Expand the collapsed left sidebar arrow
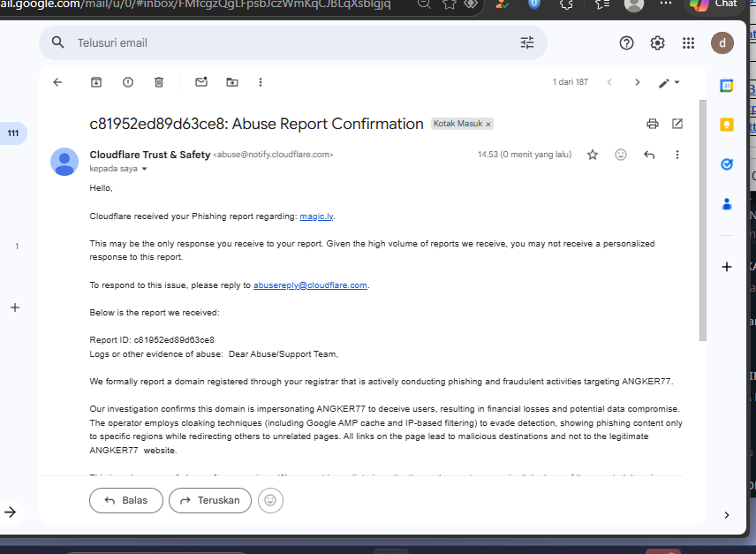Screen dimensions: 756x554 (10, 512)
